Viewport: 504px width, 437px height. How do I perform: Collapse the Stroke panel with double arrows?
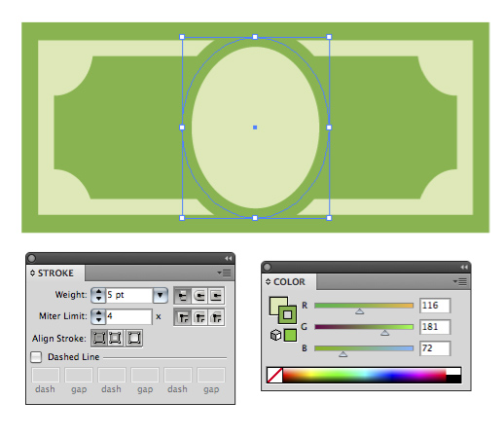(229, 258)
